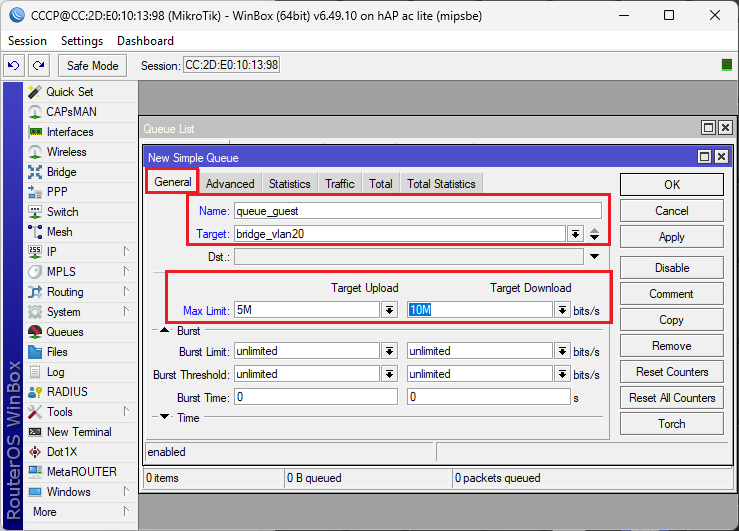739x531 pixels.
Task: Open Files in the sidebar
Action: (81, 352)
